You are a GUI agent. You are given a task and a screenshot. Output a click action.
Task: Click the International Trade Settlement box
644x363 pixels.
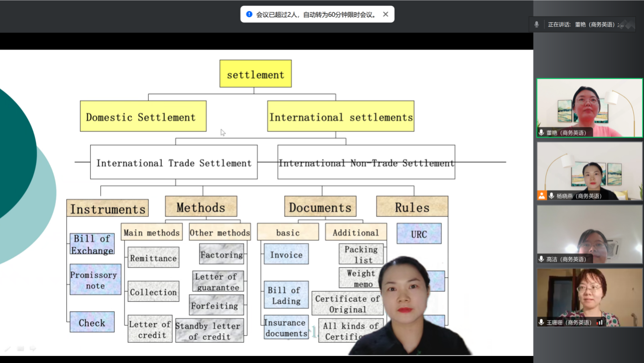click(x=174, y=163)
